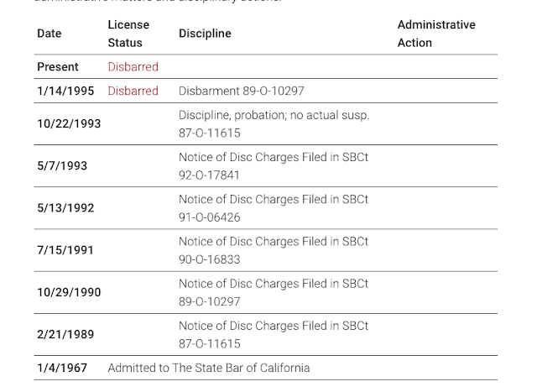537x392 pixels.
Task: Select the Discipline column header
Action: click(x=205, y=34)
